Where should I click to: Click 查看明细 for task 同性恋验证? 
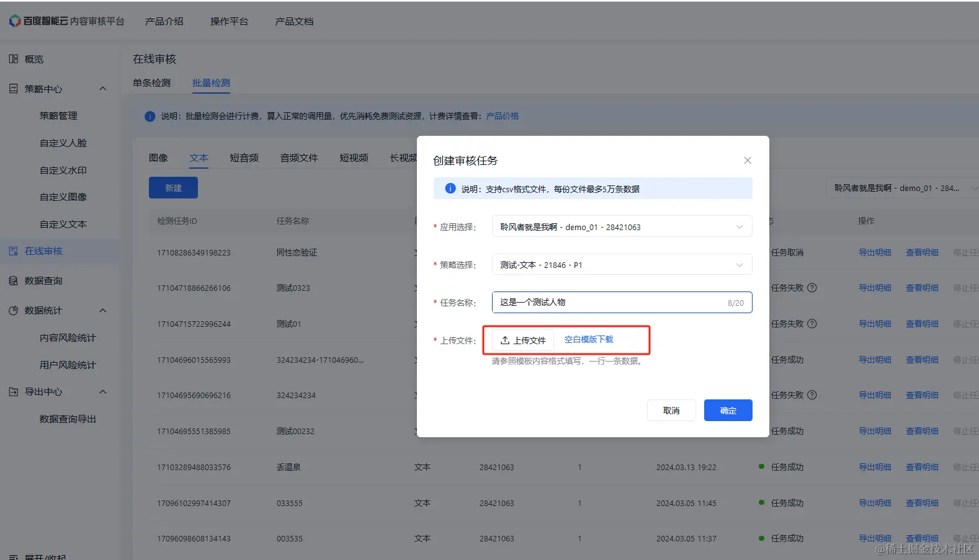(922, 252)
